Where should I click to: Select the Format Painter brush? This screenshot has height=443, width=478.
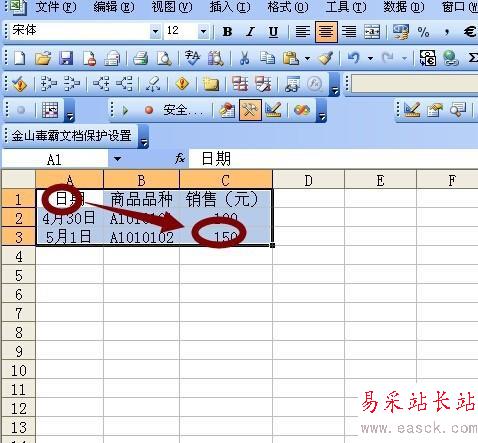coord(325,58)
